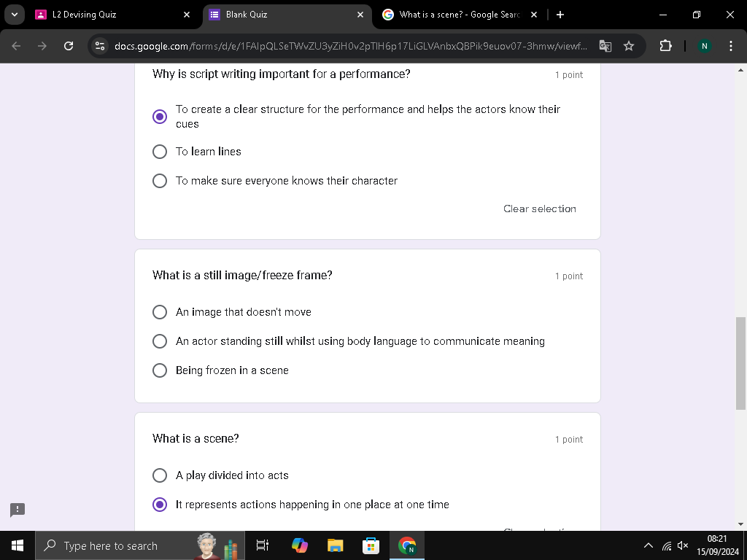This screenshot has height=560, width=747.
Task: Go back to the previous page
Action: pos(16,46)
